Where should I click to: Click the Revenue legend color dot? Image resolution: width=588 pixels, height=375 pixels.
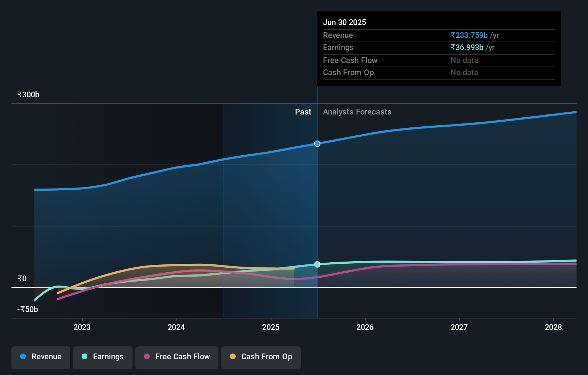tap(22, 356)
